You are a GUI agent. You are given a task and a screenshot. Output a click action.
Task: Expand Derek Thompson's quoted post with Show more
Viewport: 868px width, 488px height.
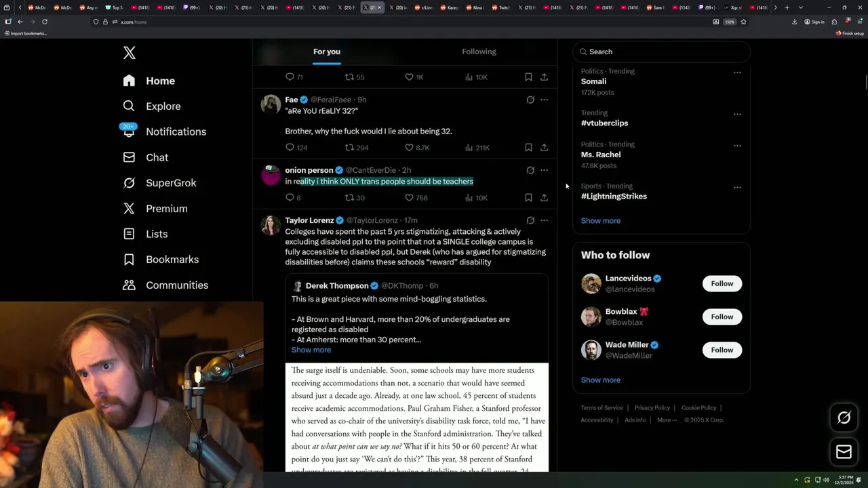click(311, 350)
